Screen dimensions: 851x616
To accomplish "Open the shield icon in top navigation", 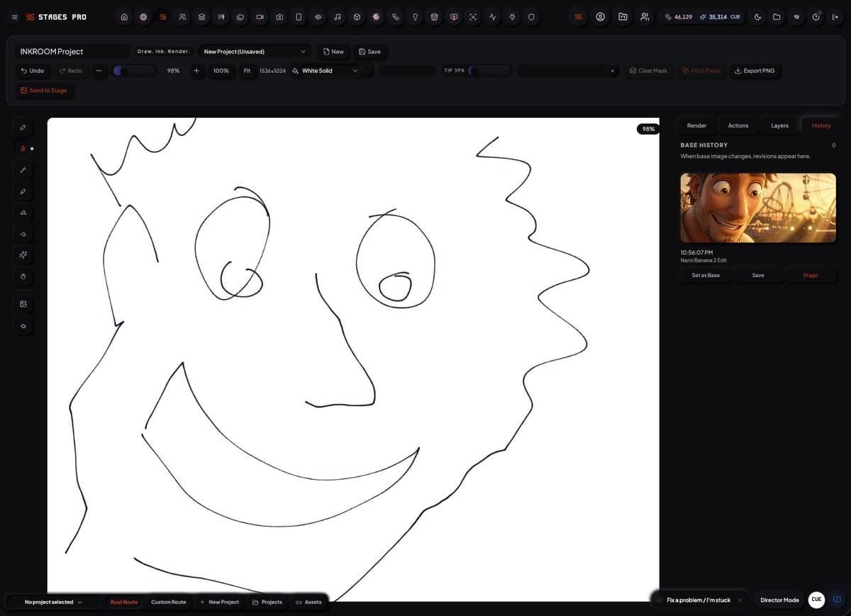I will coord(531,17).
